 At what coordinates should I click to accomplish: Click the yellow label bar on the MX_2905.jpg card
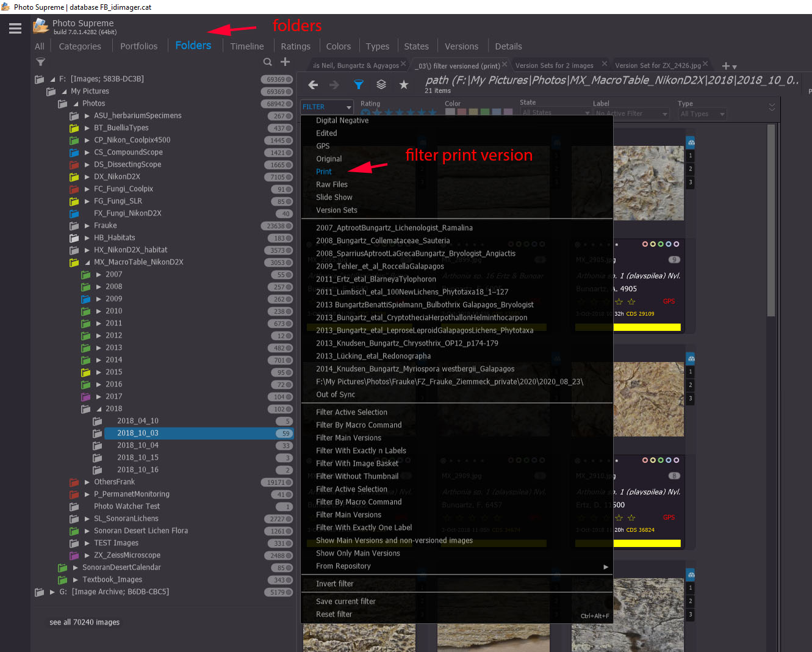point(647,327)
